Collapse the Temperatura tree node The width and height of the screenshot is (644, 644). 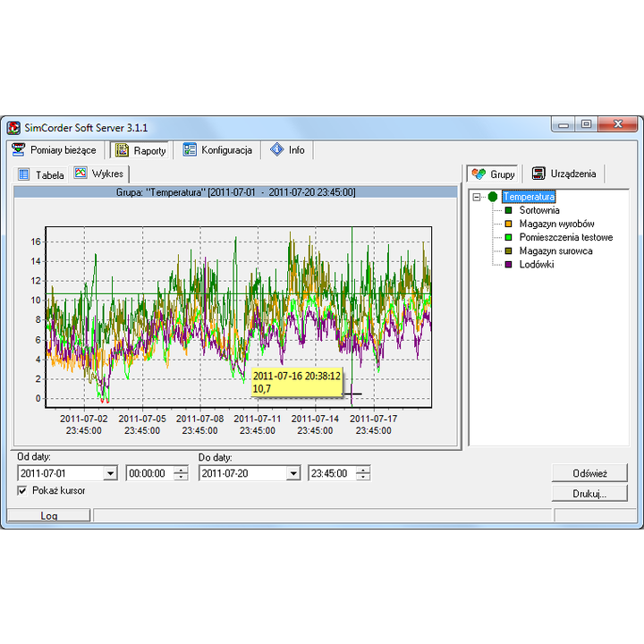tap(477, 197)
